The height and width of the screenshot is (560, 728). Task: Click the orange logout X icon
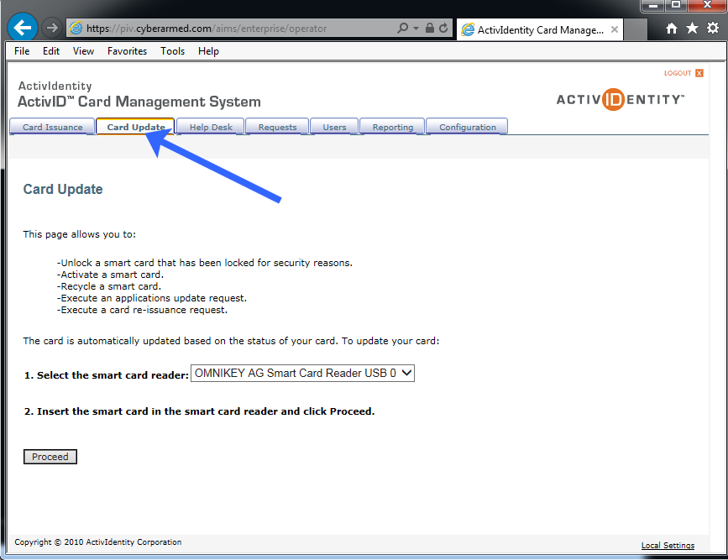click(699, 73)
